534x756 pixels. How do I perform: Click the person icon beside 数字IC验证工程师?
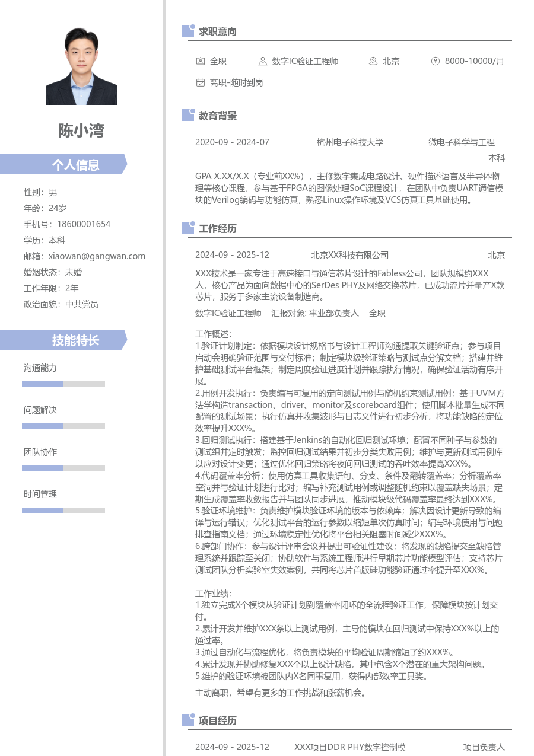(x=262, y=61)
